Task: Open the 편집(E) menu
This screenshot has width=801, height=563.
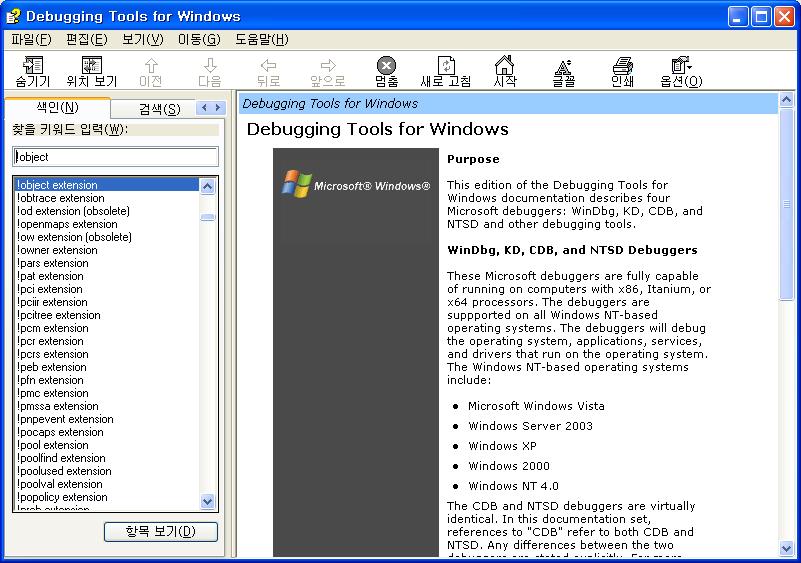Action: coord(86,39)
